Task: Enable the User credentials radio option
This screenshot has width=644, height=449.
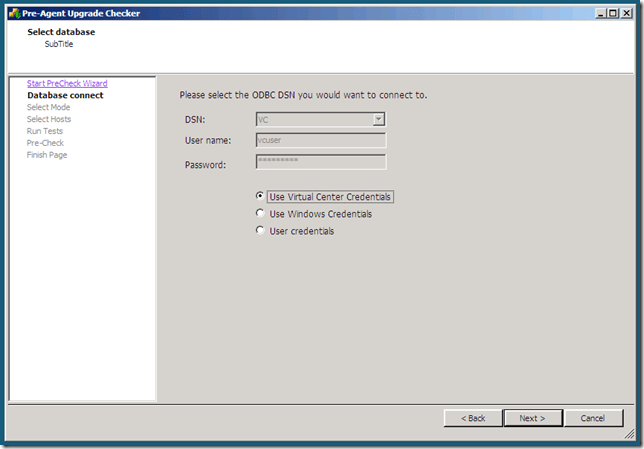Action: (261, 231)
